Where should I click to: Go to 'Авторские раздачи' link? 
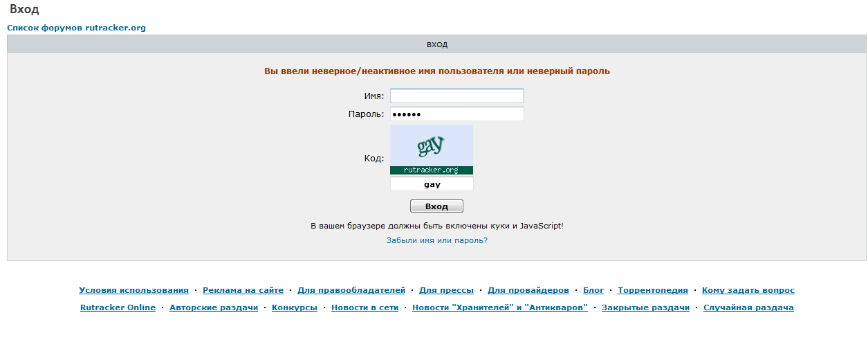[x=214, y=307]
